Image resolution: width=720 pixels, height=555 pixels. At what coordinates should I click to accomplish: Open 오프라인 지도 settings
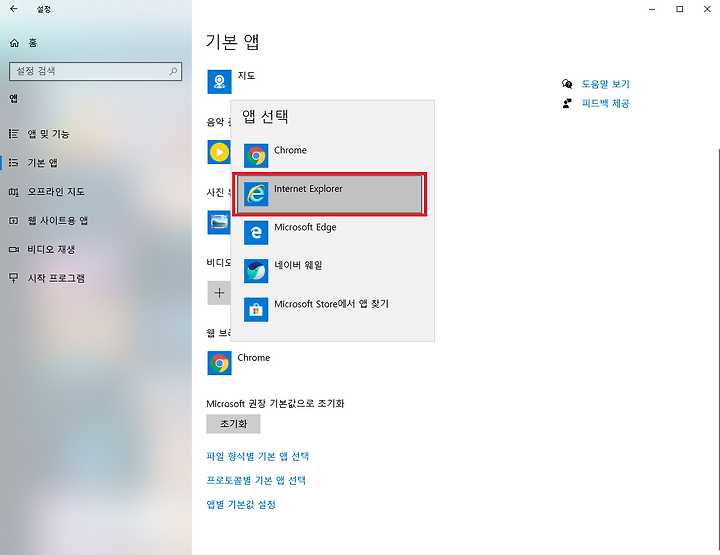click(47, 191)
